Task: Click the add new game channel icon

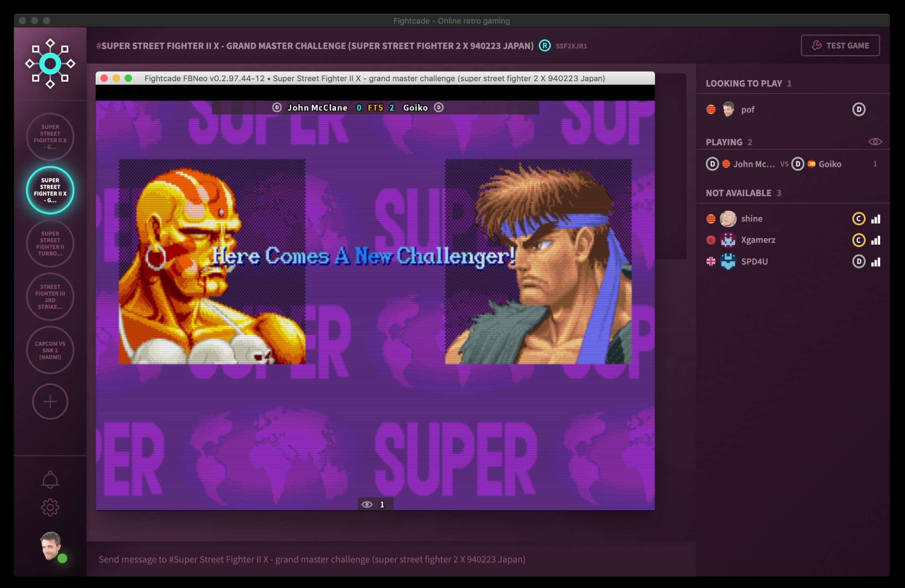Action: pos(49,401)
